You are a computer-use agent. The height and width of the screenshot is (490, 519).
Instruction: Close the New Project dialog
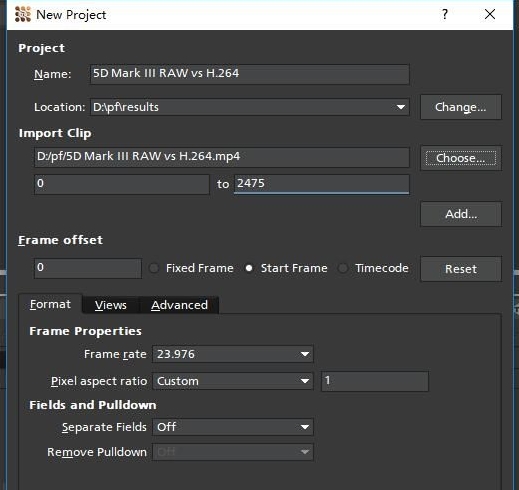pos(490,14)
